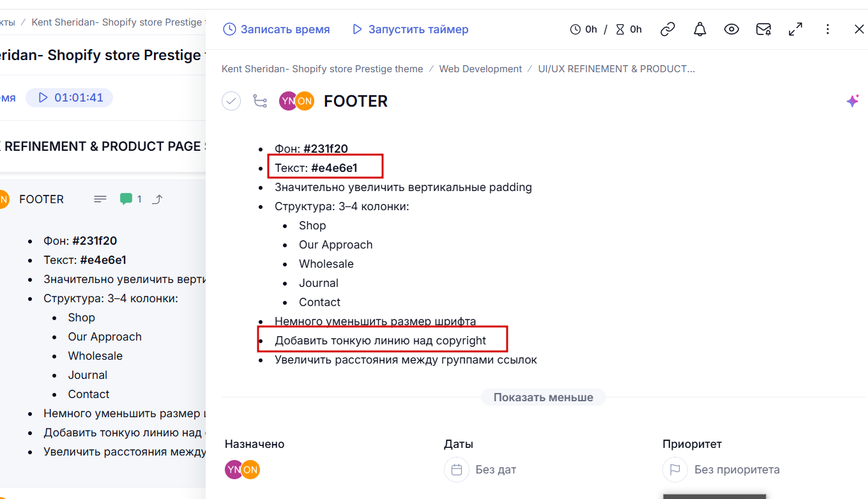This screenshot has width=868, height=499.
Task: Toggle the eye watcher icon
Action: pos(731,29)
